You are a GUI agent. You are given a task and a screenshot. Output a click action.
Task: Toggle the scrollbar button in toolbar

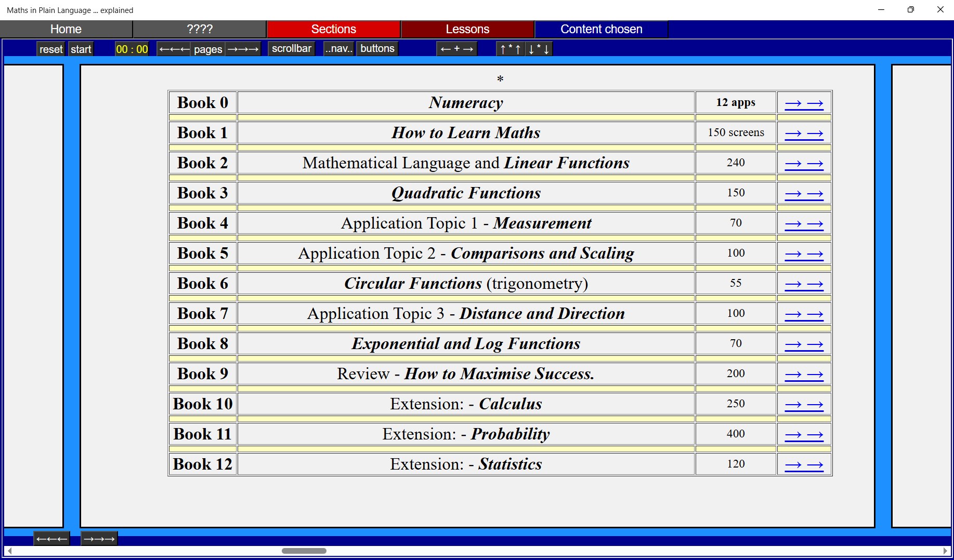pyautogui.click(x=292, y=49)
